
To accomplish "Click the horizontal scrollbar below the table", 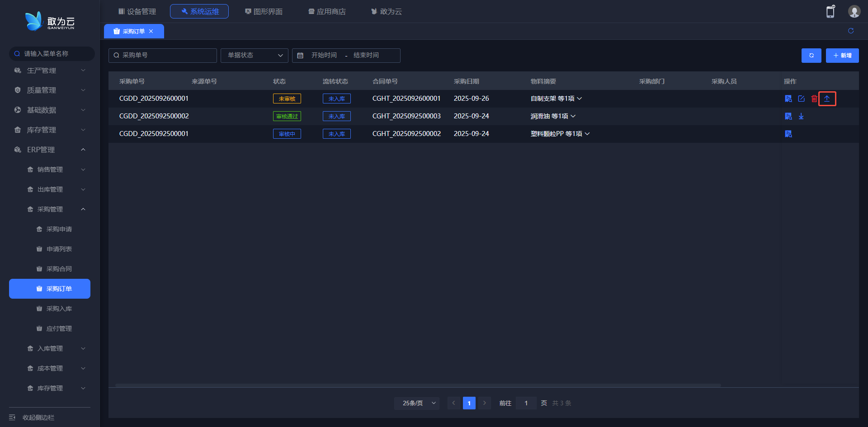I will point(418,385).
